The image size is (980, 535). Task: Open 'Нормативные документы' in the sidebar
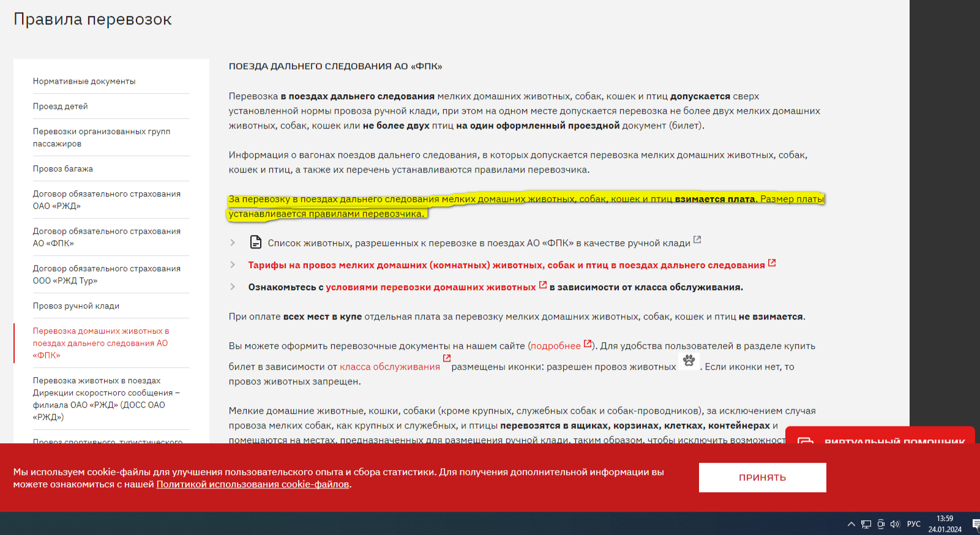tap(84, 81)
